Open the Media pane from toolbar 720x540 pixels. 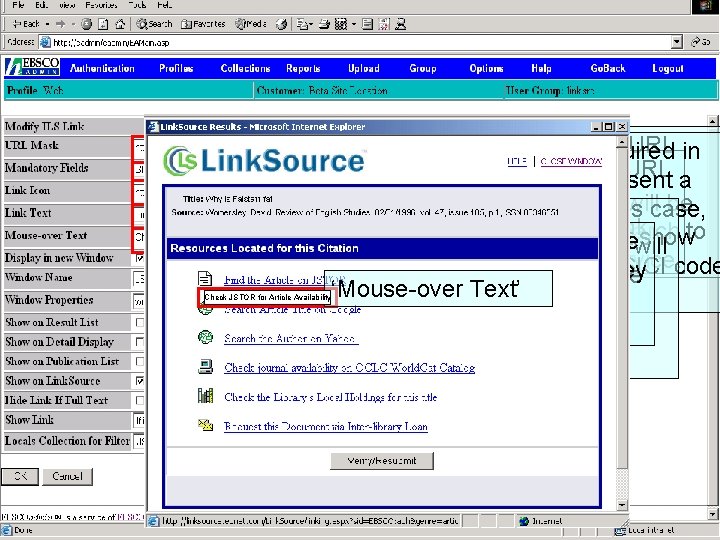pyautogui.click(x=251, y=24)
